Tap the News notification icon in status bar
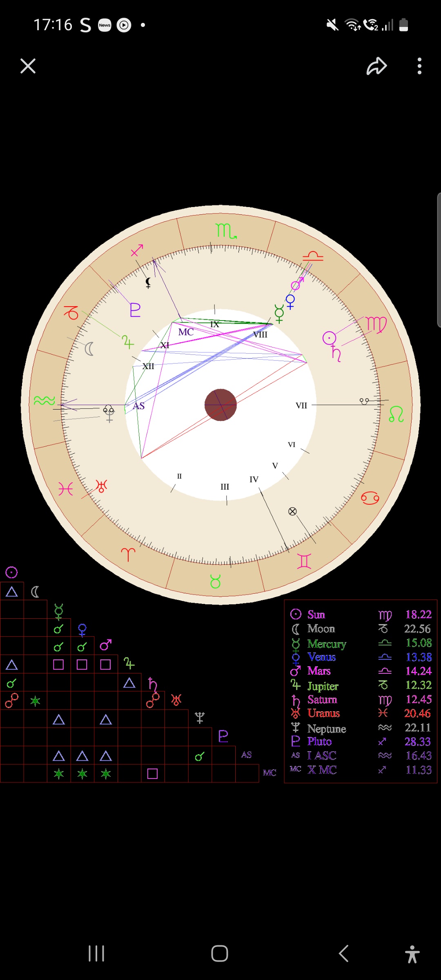This screenshot has width=441, height=980. (105, 25)
